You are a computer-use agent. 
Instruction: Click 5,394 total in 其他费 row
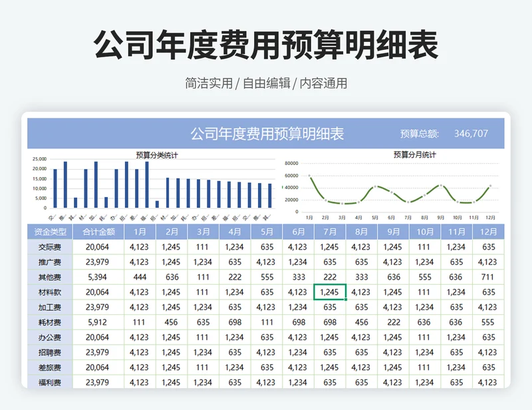[97, 277]
